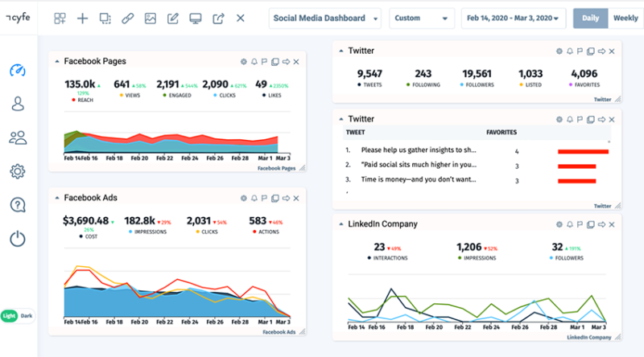Click the Facebook Ads footer link
Viewport: 644px width, 357px height.
[279, 332]
